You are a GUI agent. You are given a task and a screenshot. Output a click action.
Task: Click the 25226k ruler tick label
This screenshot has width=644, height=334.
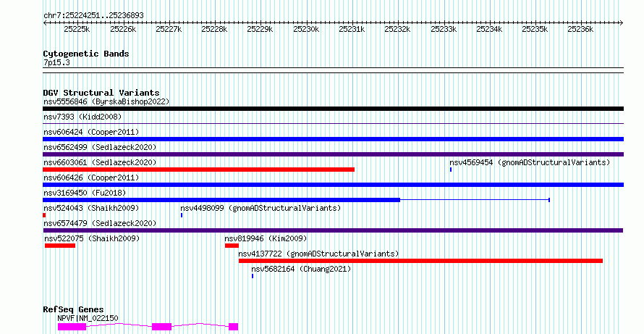123,30
